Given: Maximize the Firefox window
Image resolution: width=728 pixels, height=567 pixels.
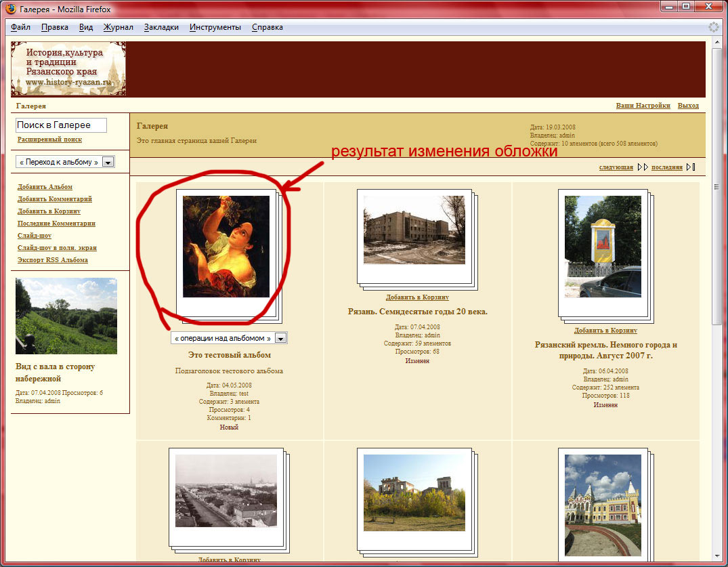Looking at the screenshot, I should click(x=686, y=7).
